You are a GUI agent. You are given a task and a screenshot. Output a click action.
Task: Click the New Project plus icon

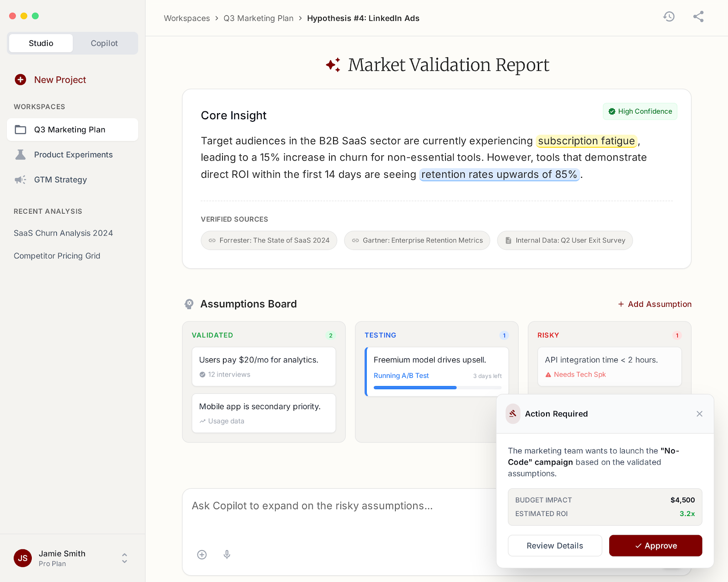[x=20, y=80]
